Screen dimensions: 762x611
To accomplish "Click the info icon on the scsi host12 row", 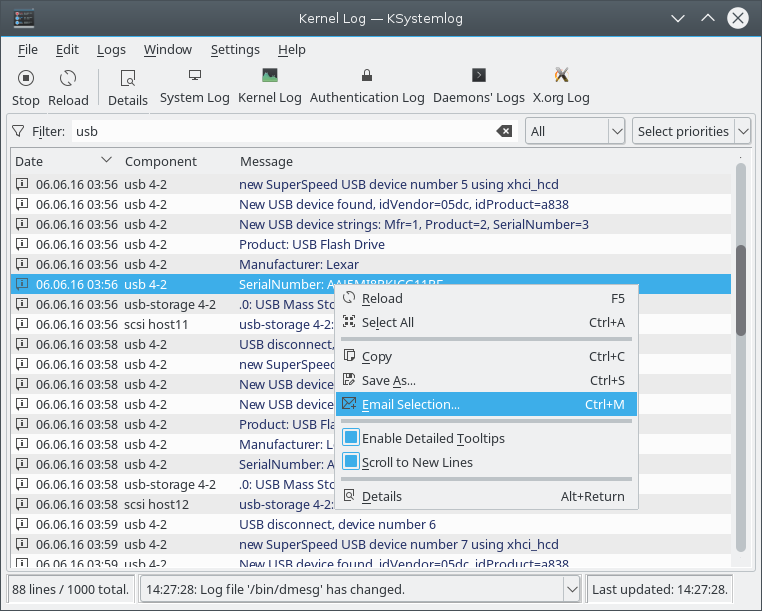I will pos(22,504).
